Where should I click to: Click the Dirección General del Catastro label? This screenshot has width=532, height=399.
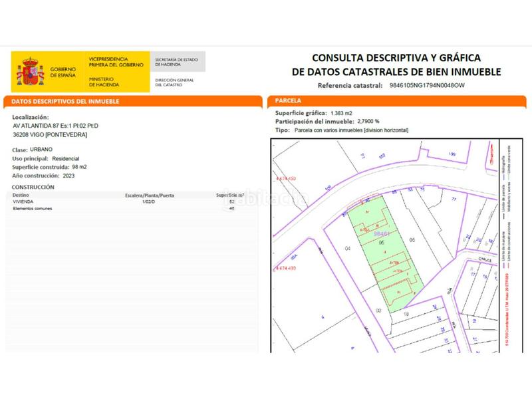(174, 82)
